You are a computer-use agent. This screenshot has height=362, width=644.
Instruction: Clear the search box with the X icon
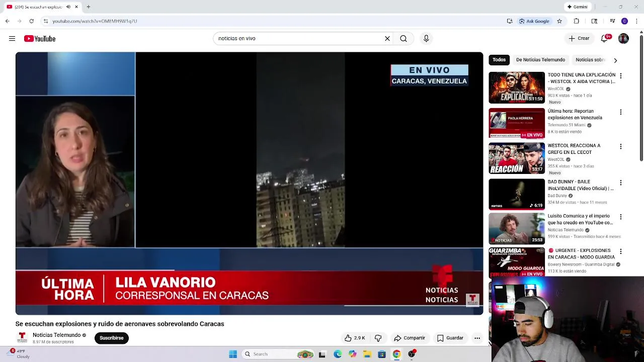click(387, 39)
